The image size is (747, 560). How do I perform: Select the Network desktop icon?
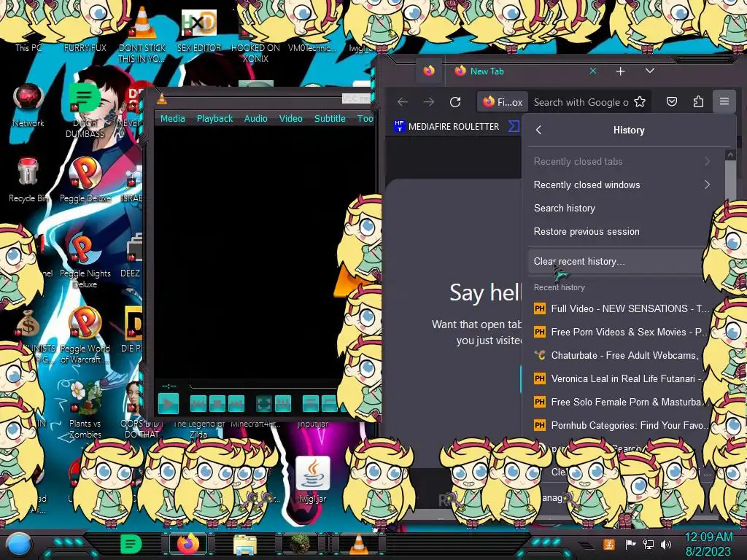28,106
